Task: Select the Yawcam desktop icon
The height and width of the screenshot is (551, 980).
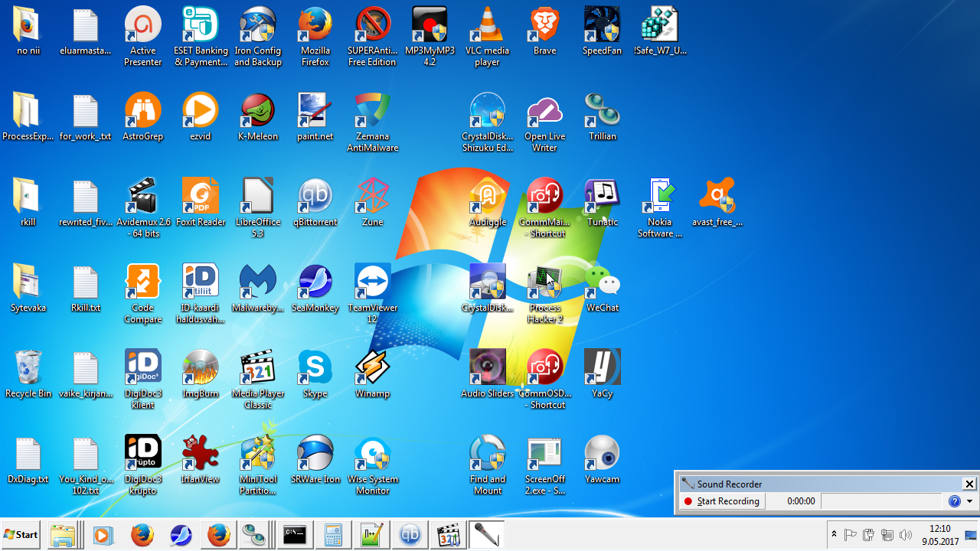Action: coord(602,460)
